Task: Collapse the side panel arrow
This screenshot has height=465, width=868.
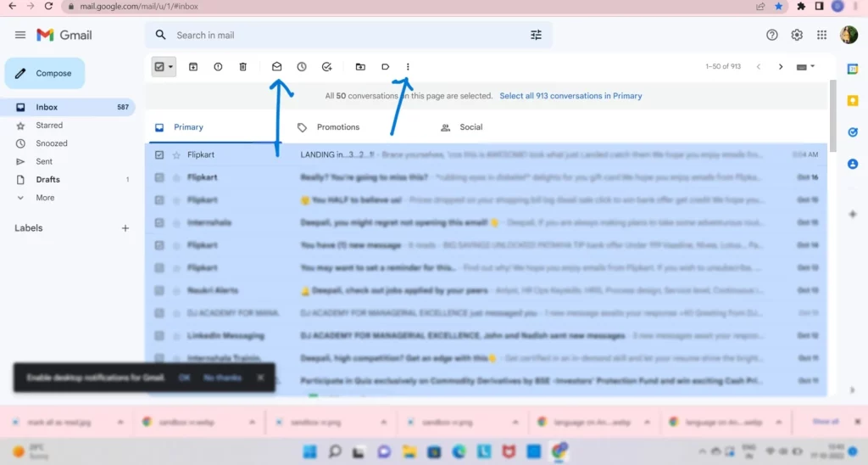Action: [853, 390]
